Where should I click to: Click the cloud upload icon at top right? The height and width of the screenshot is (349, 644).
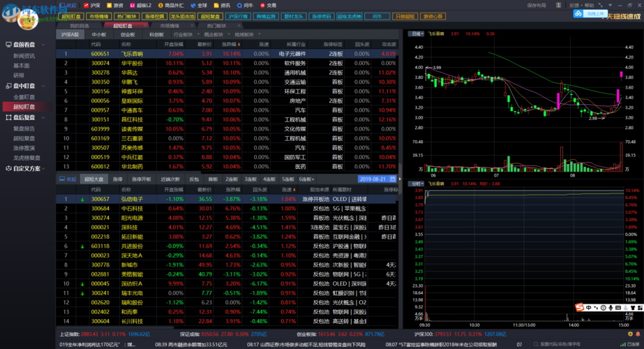click(578, 13)
